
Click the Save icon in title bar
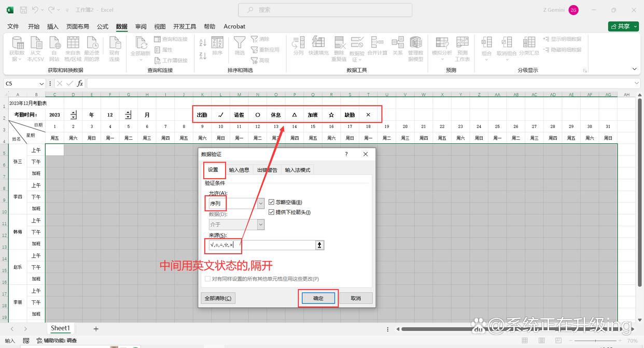(24, 10)
